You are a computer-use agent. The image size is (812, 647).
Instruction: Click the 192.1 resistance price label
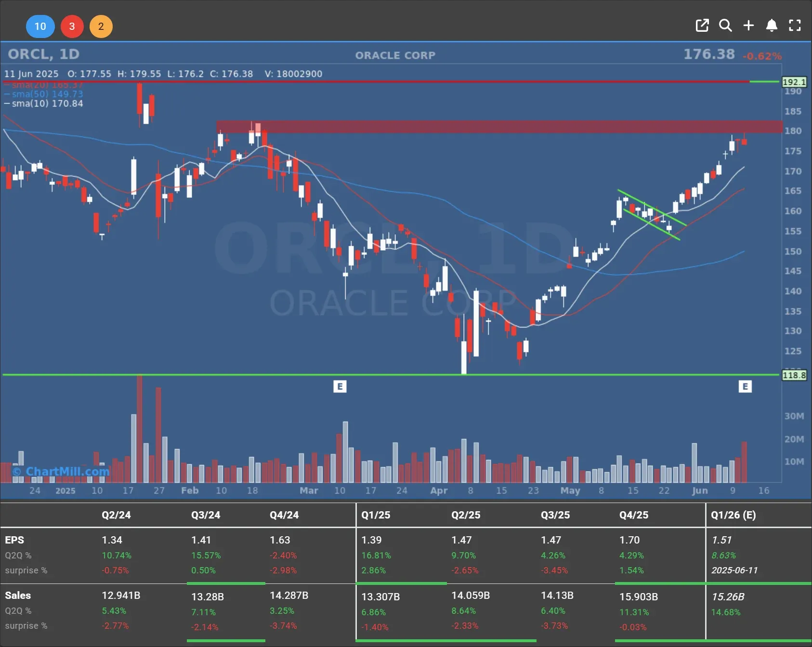[x=794, y=82]
